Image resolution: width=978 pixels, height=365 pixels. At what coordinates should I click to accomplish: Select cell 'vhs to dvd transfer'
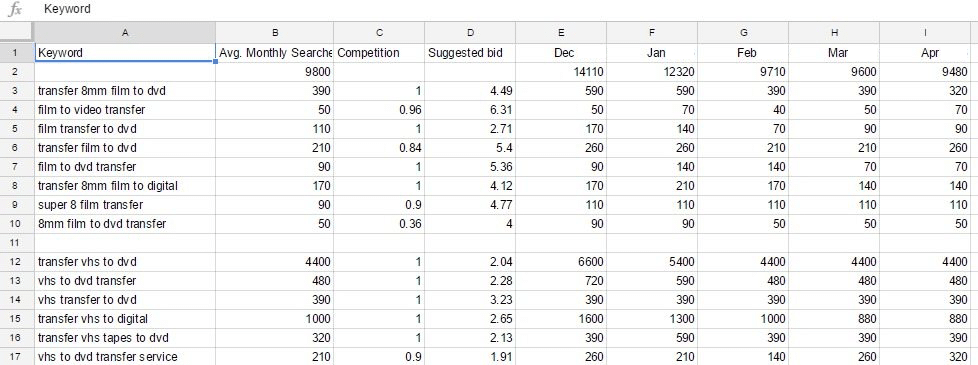[125, 281]
